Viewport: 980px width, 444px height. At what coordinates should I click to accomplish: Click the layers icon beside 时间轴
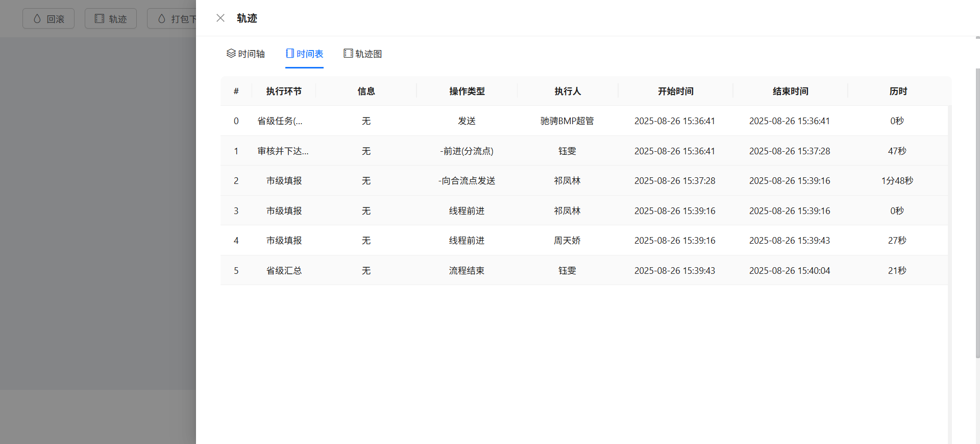pyautogui.click(x=231, y=53)
